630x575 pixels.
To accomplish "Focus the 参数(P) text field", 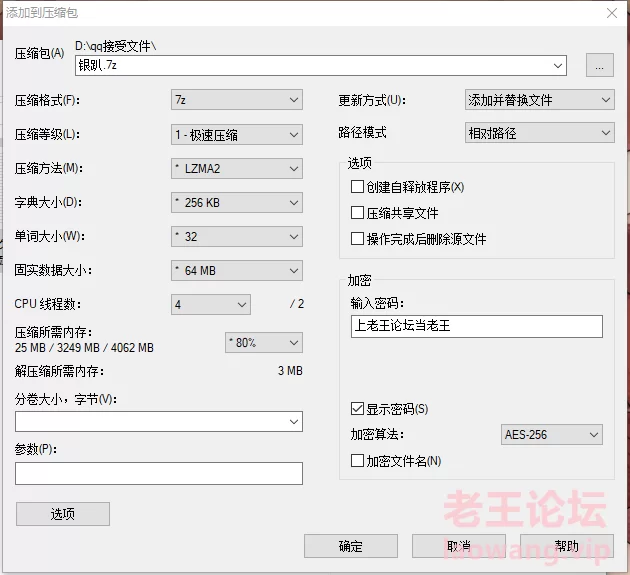I will click(x=159, y=473).
